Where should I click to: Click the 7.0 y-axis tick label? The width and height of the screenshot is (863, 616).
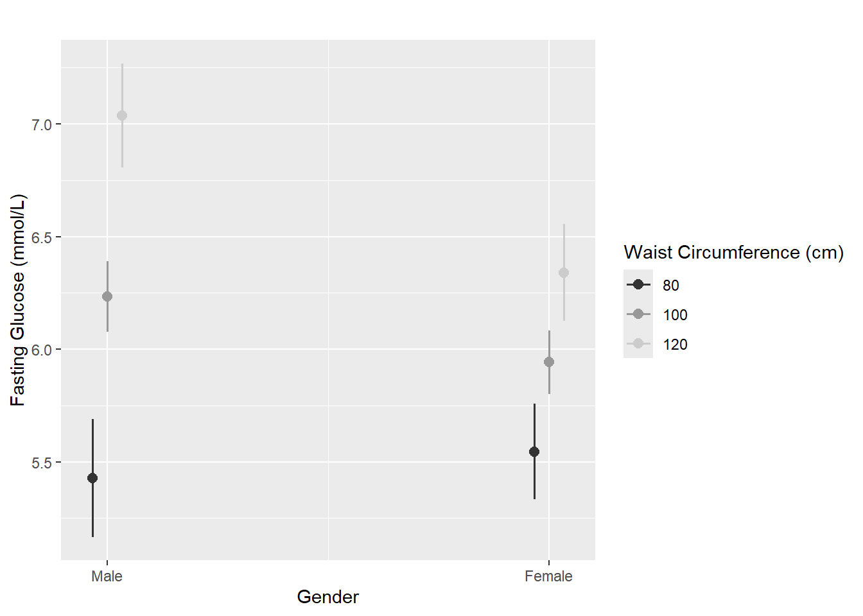tap(42, 125)
